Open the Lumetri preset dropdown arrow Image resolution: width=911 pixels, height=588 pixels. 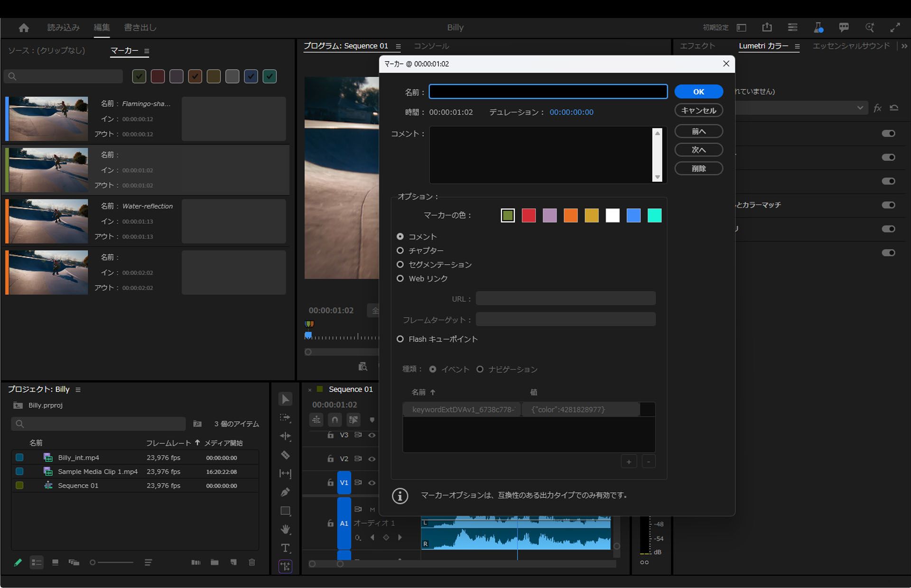(x=860, y=108)
